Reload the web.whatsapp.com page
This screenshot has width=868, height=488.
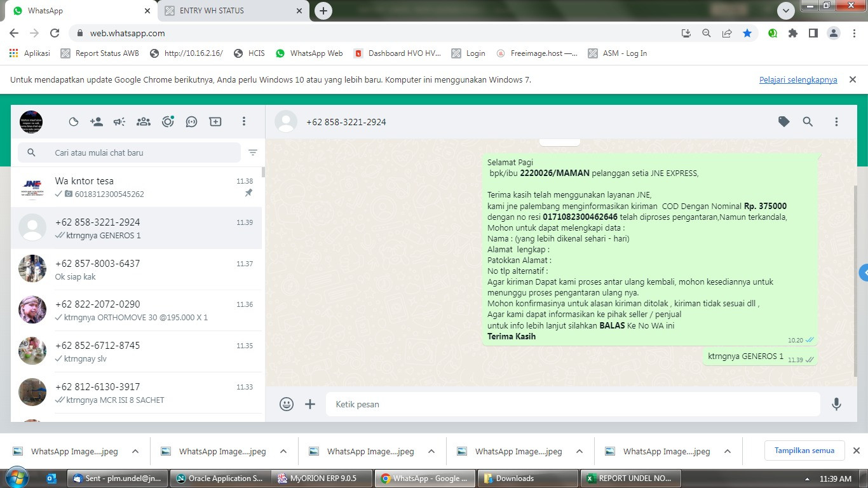[x=55, y=33]
